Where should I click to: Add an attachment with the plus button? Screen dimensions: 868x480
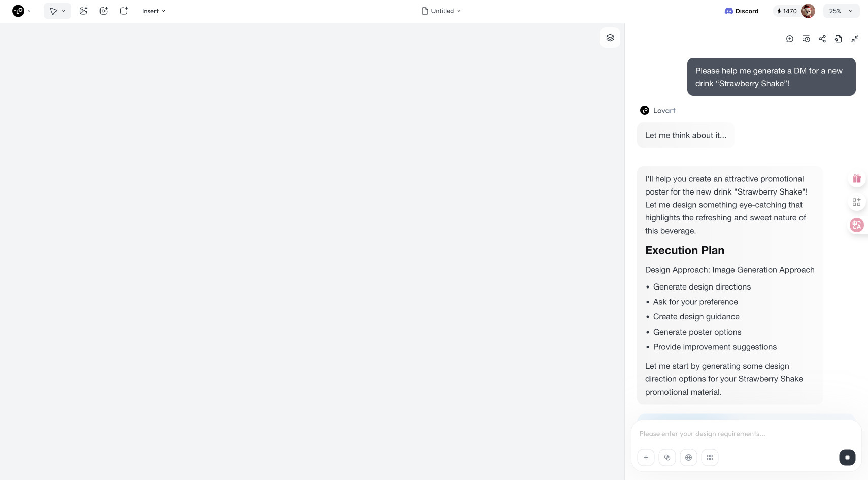pos(646,458)
